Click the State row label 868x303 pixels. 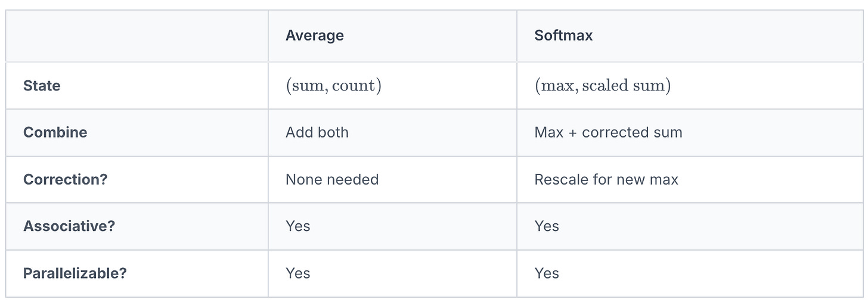coord(42,86)
